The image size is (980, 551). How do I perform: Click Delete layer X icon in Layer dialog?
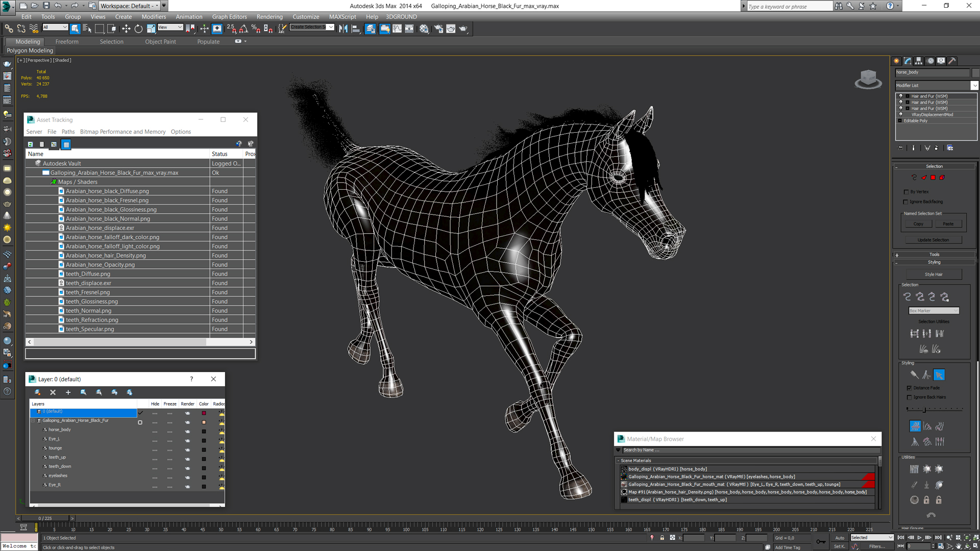pyautogui.click(x=53, y=392)
